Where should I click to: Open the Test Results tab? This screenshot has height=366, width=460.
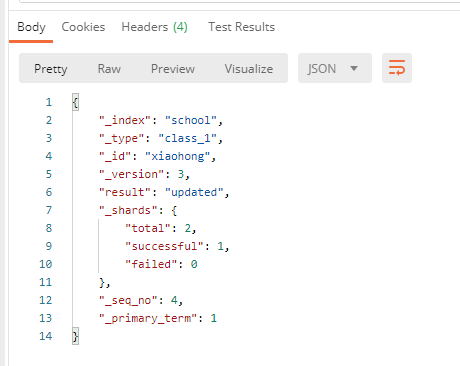242,27
